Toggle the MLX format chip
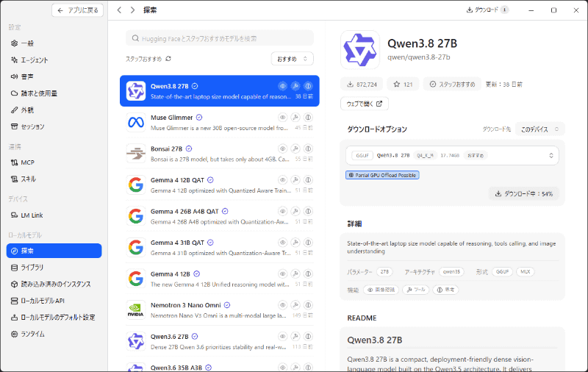The width and height of the screenshot is (588, 372). pyautogui.click(x=525, y=272)
